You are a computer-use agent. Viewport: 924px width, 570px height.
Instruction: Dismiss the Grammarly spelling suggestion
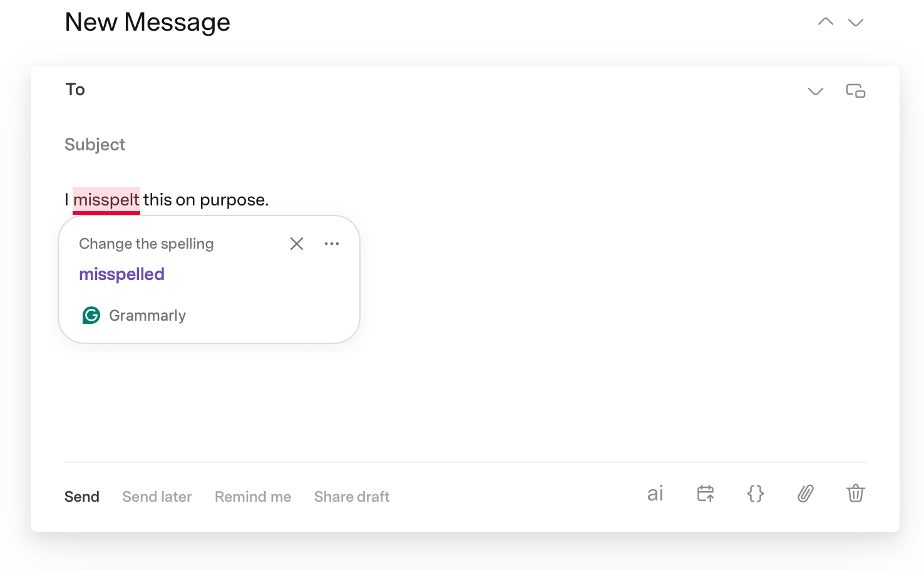[x=297, y=244]
